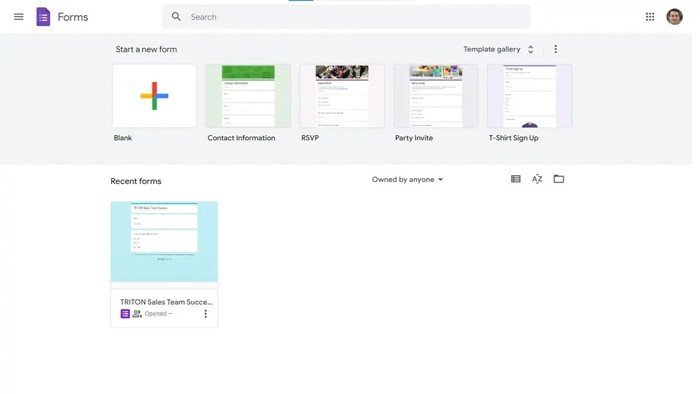Click the T-Shirt Sign Up label
This screenshot has width=700, height=394.
[513, 138]
